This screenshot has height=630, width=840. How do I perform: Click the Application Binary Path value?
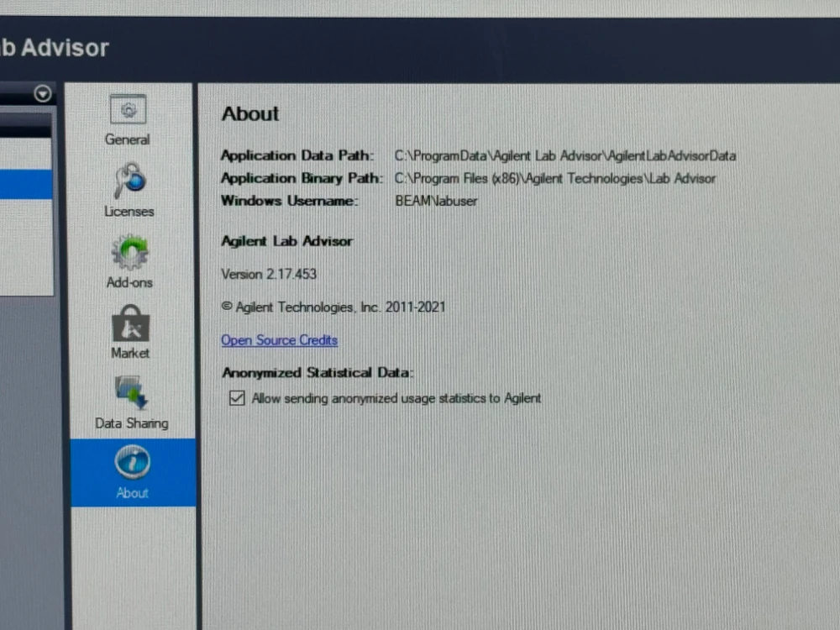(555, 178)
